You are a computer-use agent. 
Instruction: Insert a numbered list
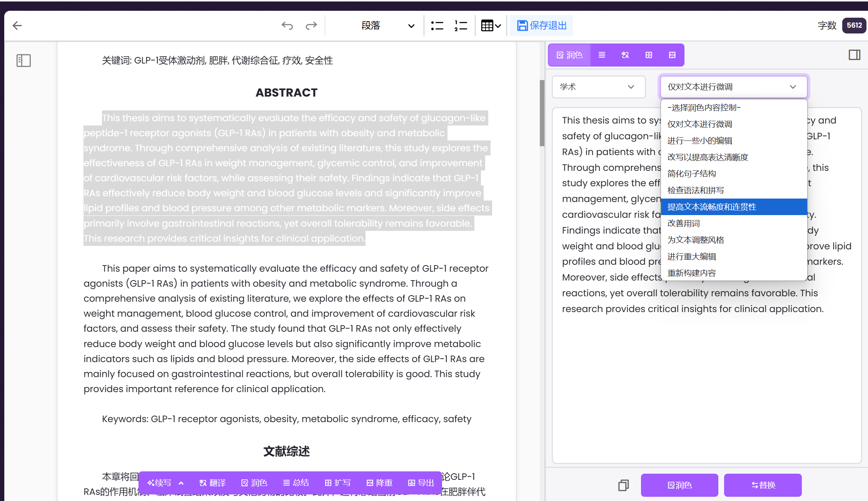461,26
